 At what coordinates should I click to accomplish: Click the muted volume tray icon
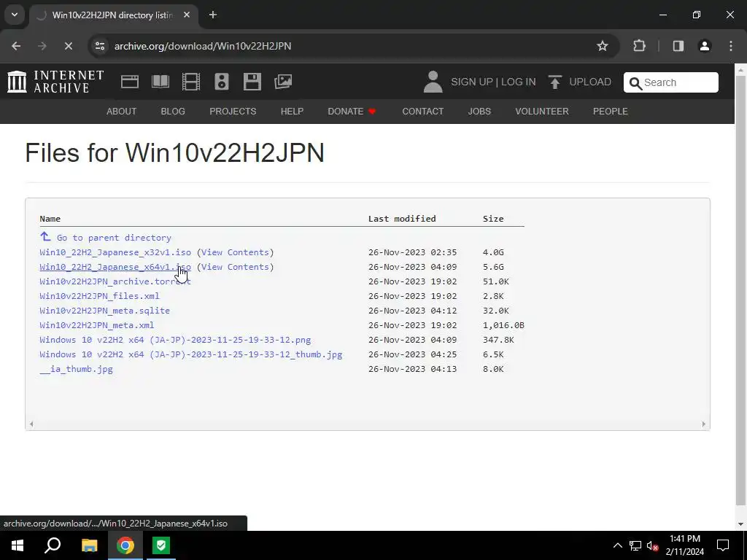coord(653,545)
